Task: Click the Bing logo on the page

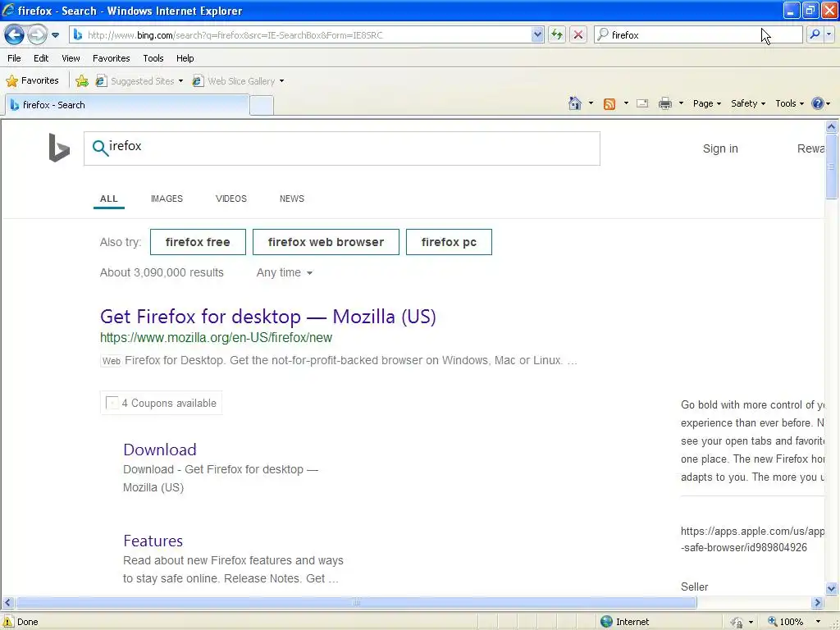Action: point(59,148)
